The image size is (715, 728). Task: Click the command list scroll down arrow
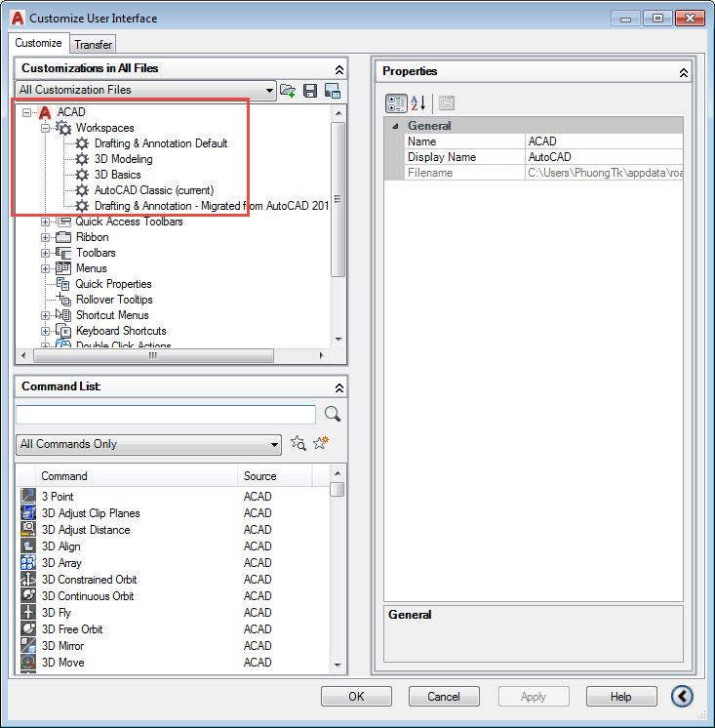(x=338, y=665)
